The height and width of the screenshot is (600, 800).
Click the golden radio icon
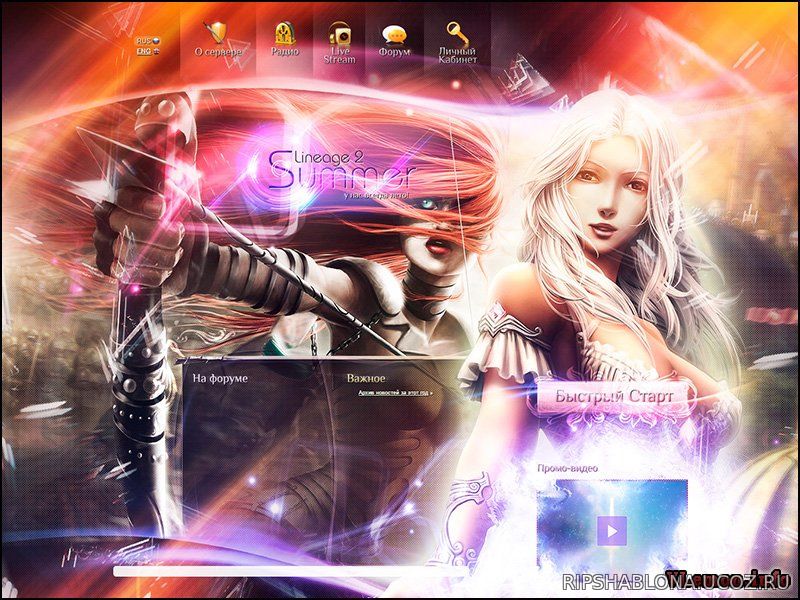tap(285, 34)
